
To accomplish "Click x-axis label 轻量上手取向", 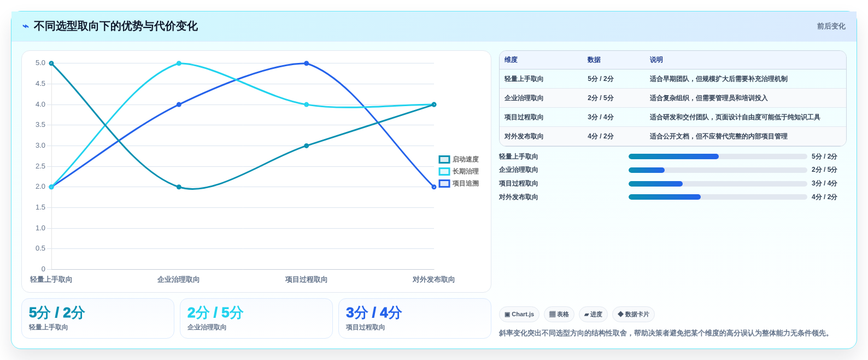I will tap(51, 280).
